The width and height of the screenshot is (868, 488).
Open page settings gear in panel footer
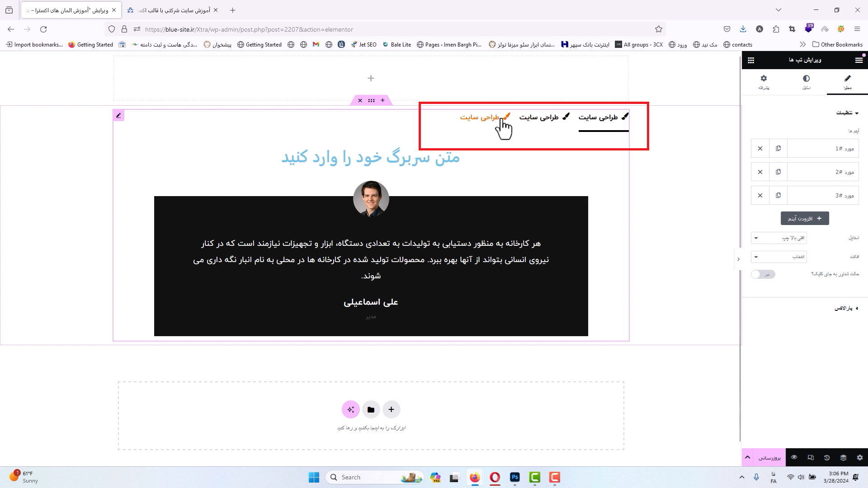[x=860, y=458]
